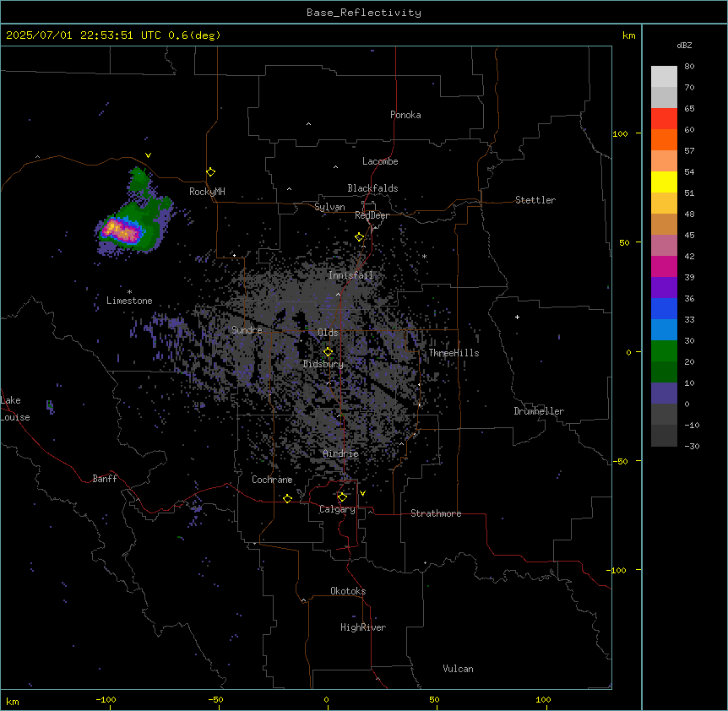Click the Didsbury town label
This screenshot has width=728, height=711.
coord(323,364)
